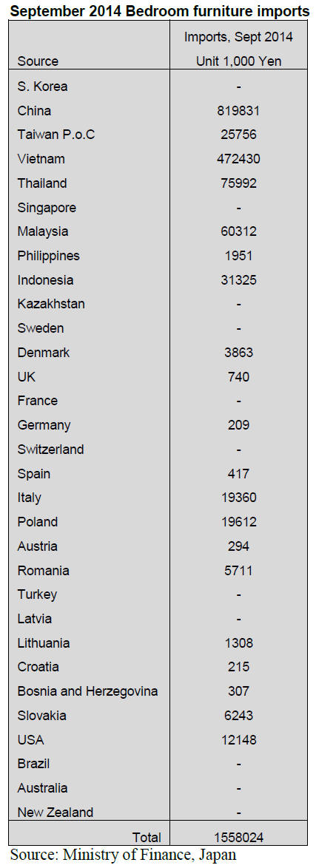This screenshot has height=868, width=316.
Task: Select the Philippines value 1951
Action: click(x=238, y=256)
